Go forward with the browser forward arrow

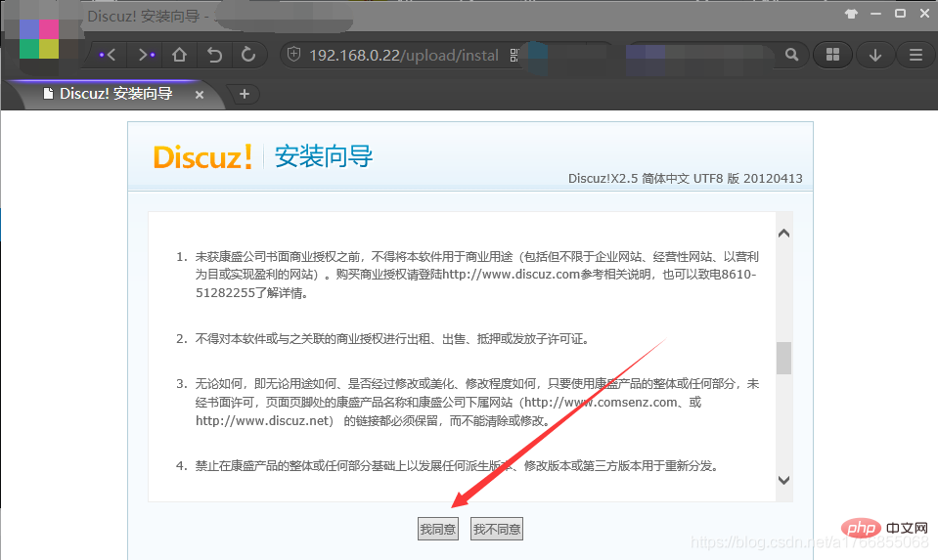(146, 55)
